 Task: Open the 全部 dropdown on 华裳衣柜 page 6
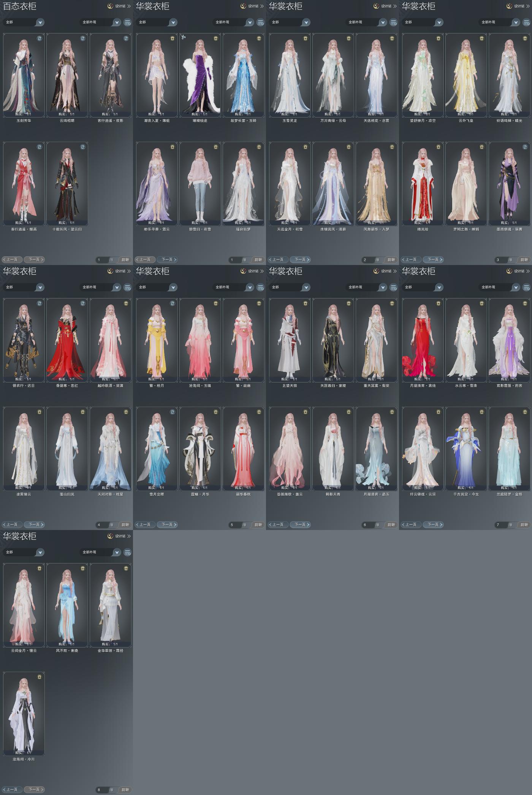(x=290, y=287)
